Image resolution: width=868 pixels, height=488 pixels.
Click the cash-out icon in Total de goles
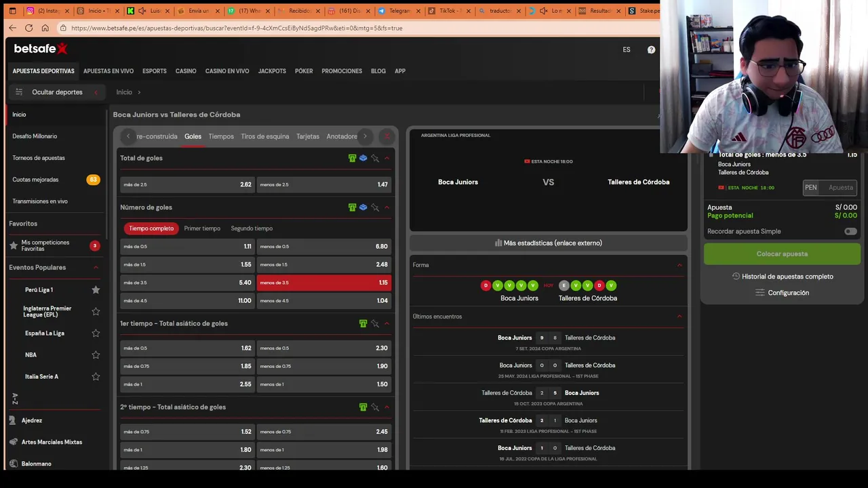(x=352, y=158)
